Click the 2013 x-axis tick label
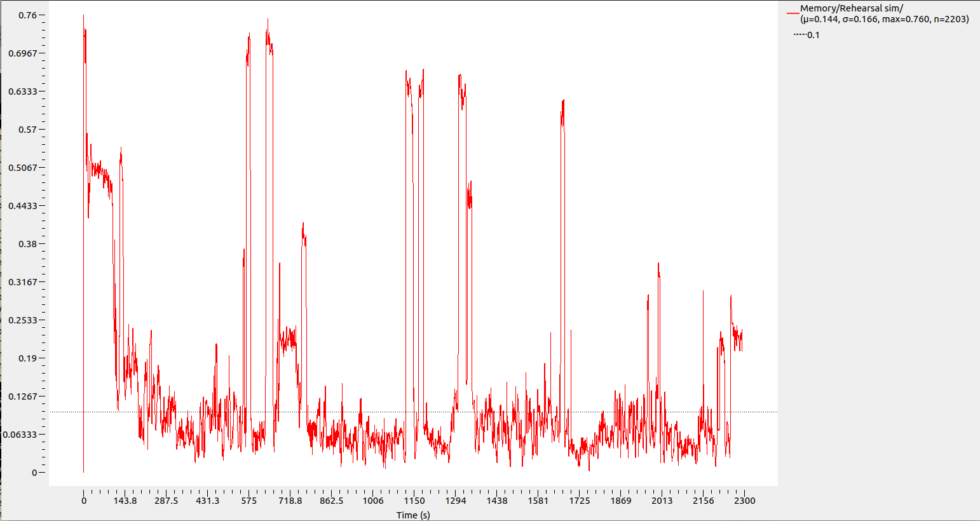 coord(662,501)
